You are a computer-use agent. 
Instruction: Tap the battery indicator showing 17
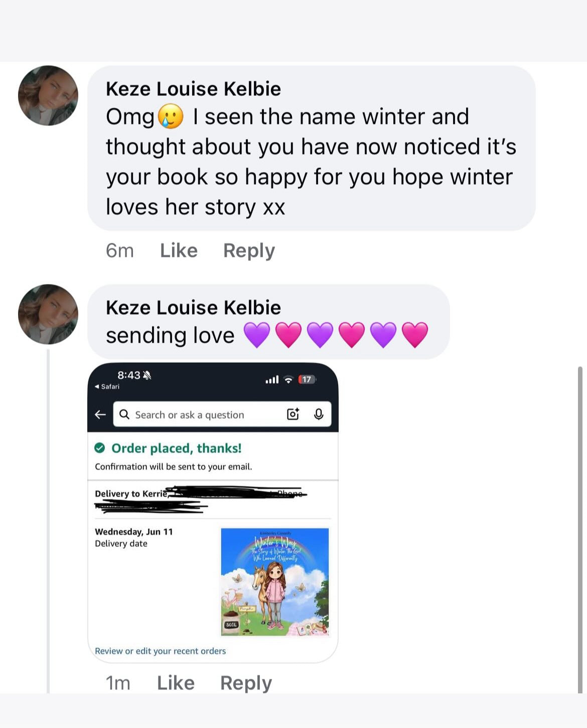click(307, 379)
